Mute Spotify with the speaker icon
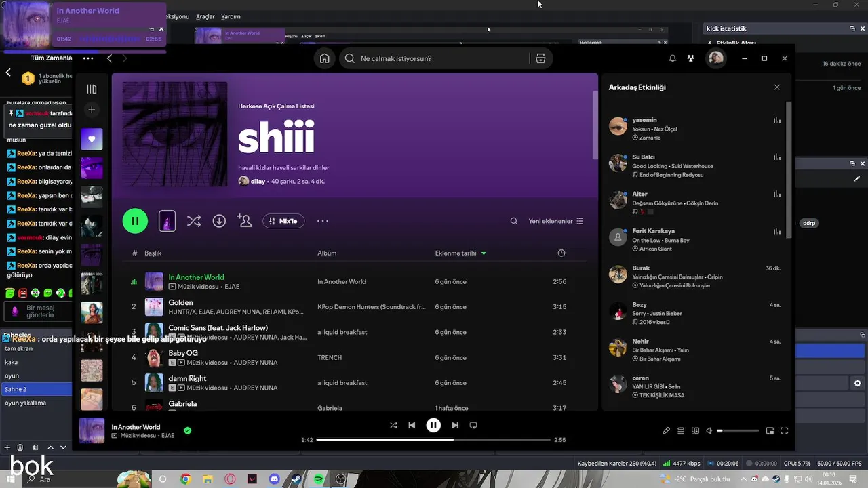 coord(709,430)
